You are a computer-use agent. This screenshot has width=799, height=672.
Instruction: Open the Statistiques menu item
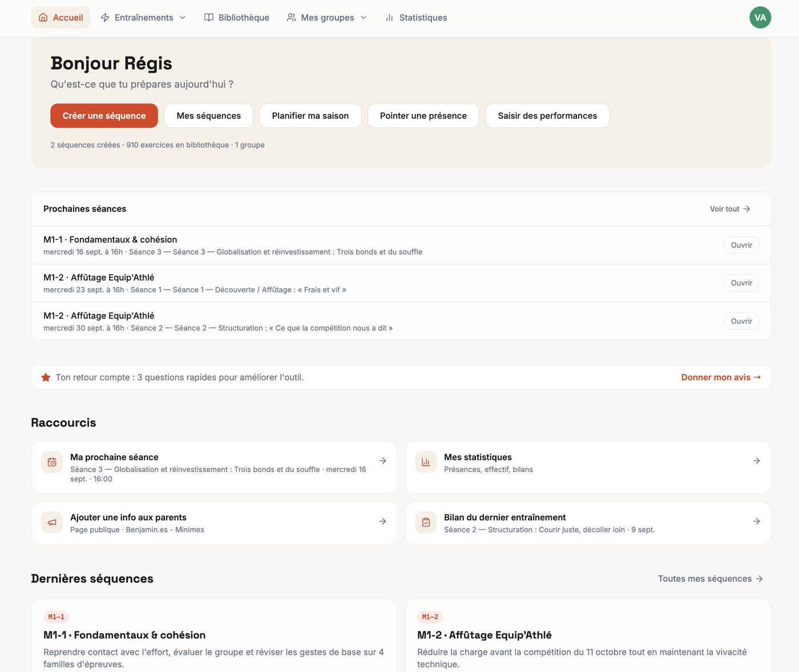click(416, 18)
